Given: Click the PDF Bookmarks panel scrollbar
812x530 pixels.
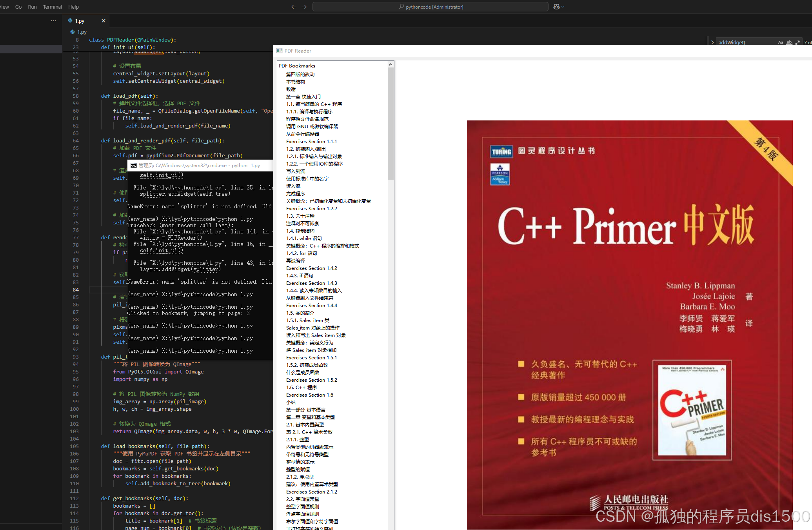Looking at the screenshot, I should point(391,122).
